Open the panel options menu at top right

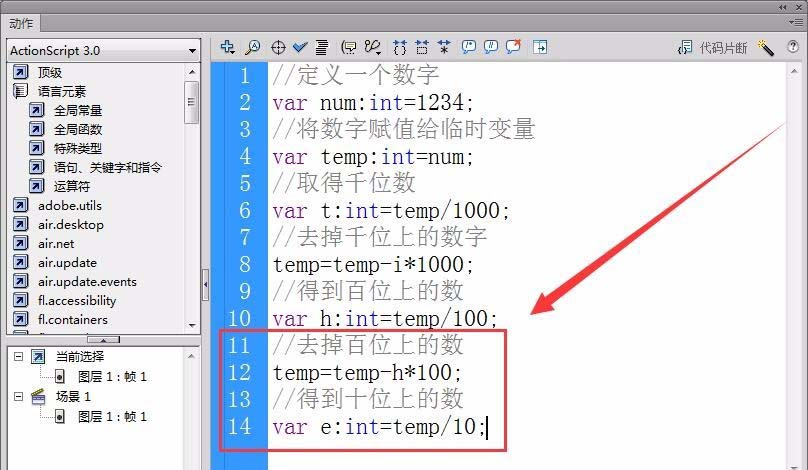(x=796, y=22)
